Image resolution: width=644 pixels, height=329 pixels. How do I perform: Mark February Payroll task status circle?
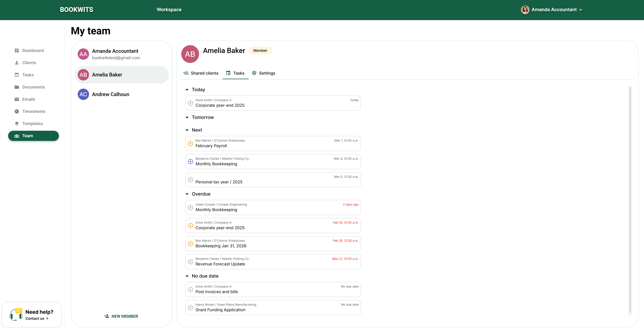pos(191,144)
